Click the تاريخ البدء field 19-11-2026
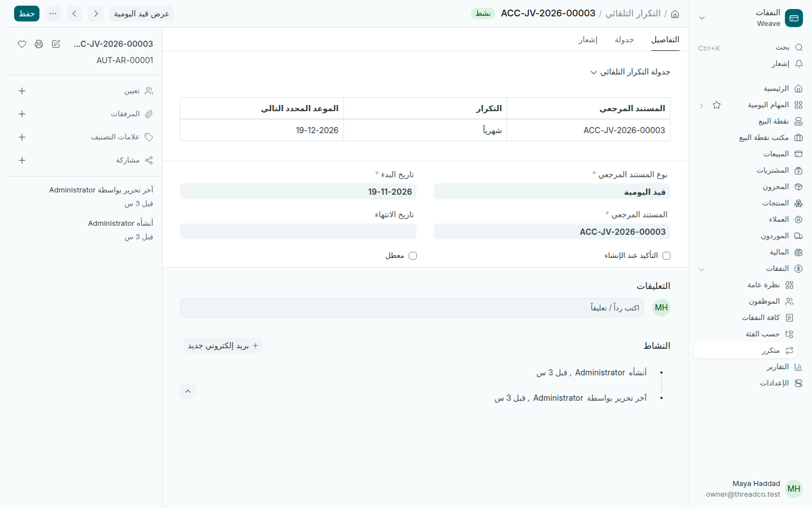The height and width of the screenshot is (508, 812). tap(298, 192)
